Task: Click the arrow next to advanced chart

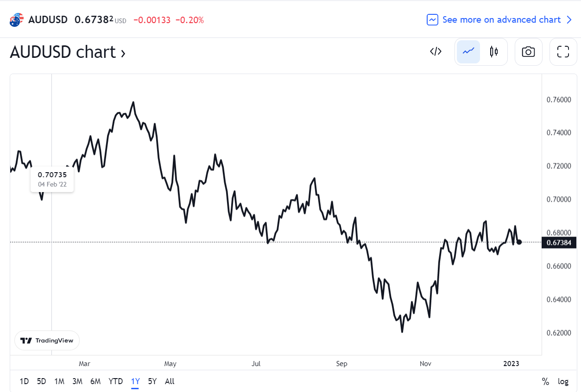Action: point(569,20)
